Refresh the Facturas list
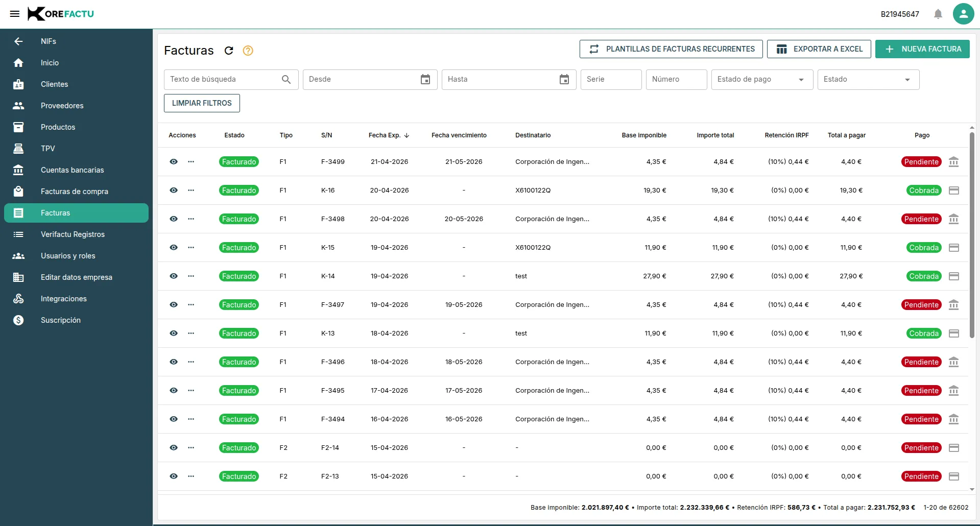Viewport: 980px width, 526px height. pos(229,51)
